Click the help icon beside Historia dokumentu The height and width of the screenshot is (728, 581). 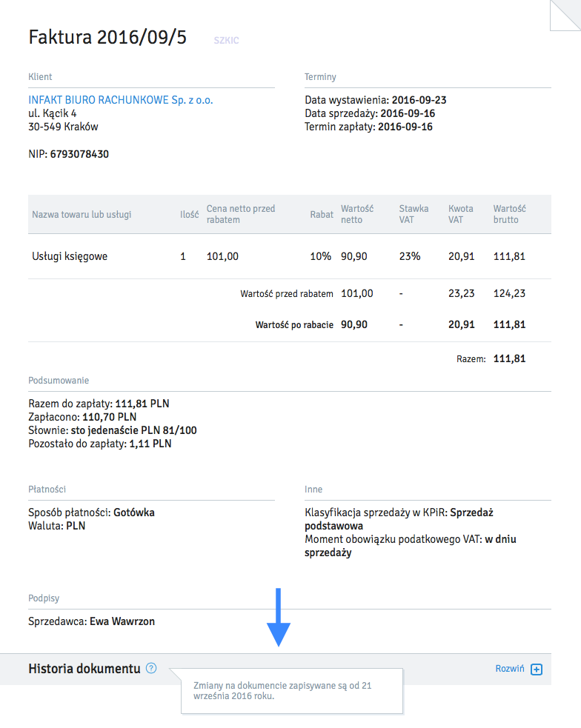coord(151,669)
